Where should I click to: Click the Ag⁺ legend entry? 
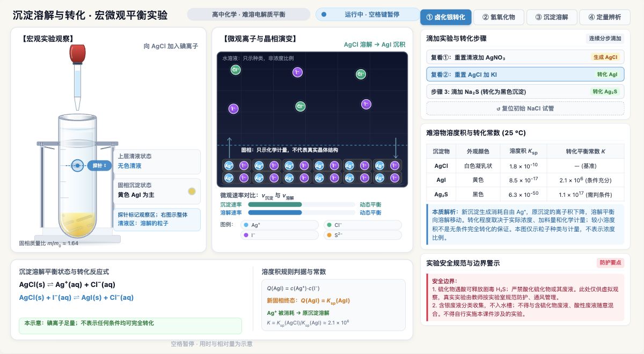pyautogui.click(x=279, y=225)
